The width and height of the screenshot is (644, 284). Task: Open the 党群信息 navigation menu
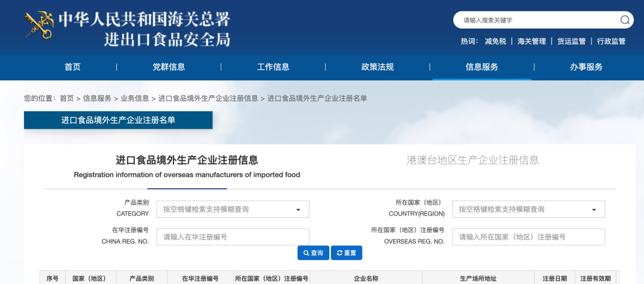point(169,67)
